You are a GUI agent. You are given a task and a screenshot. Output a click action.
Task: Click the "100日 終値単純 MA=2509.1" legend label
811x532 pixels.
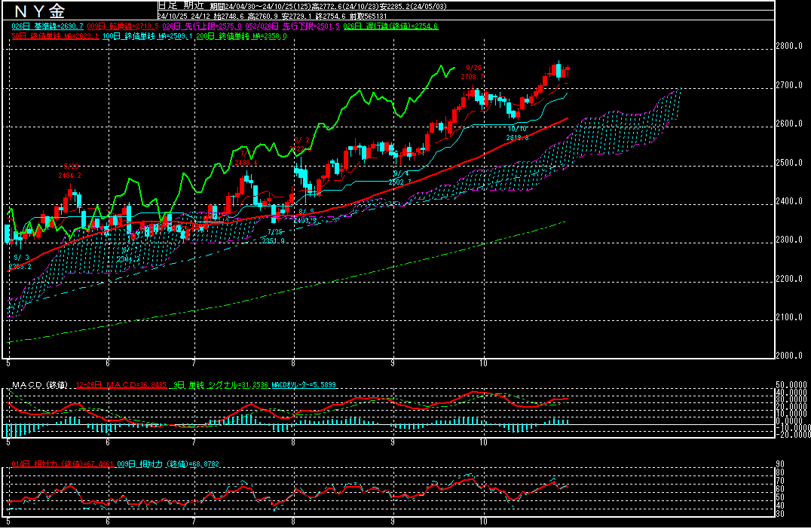148,36
